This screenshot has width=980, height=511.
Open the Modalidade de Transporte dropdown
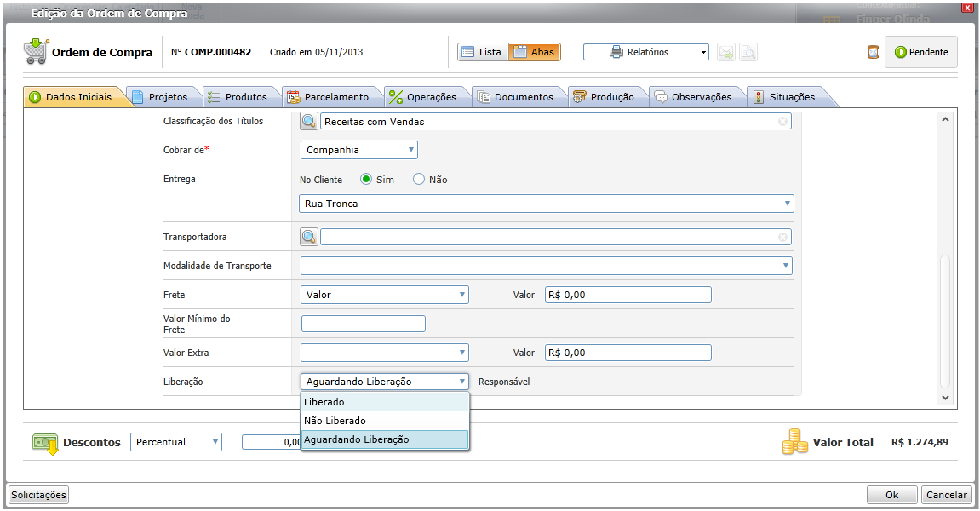coord(547,266)
